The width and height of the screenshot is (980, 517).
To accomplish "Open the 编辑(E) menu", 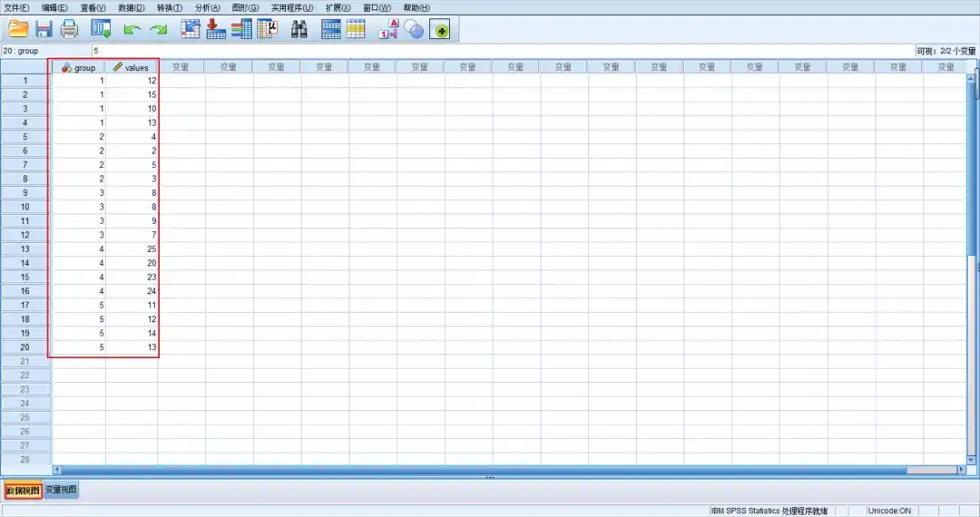I will [54, 7].
